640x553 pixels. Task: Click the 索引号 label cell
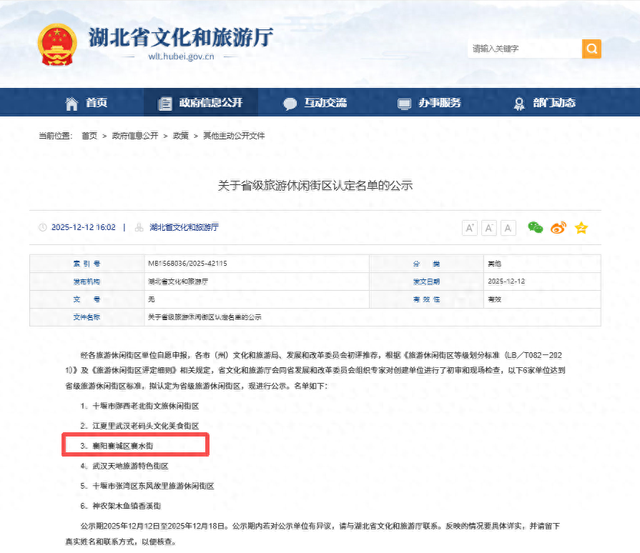point(87,264)
